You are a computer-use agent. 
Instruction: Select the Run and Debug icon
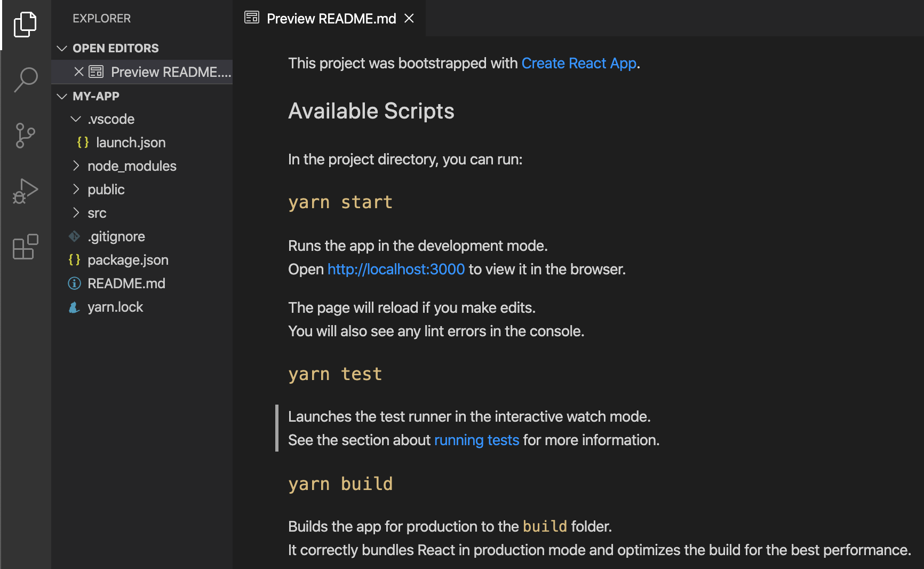coord(25,191)
